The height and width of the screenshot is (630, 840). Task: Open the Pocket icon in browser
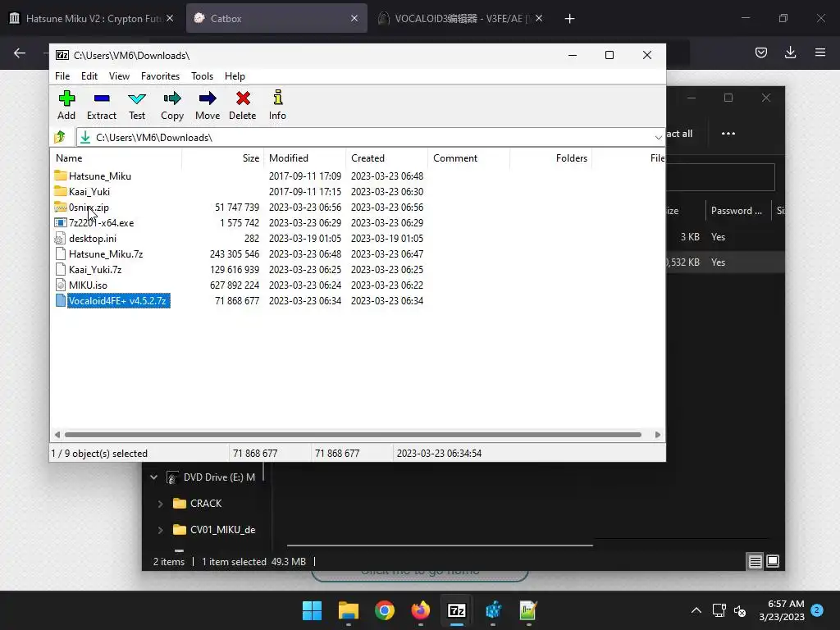point(761,52)
